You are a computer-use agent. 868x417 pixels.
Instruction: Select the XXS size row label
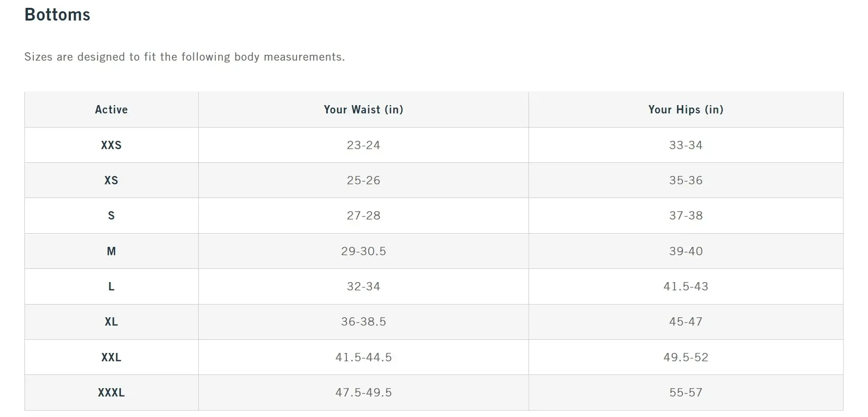pos(111,145)
